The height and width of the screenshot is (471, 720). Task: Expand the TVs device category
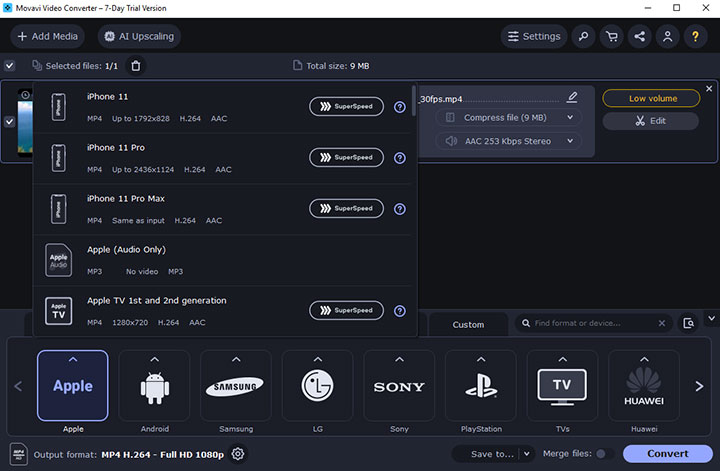coord(562,386)
